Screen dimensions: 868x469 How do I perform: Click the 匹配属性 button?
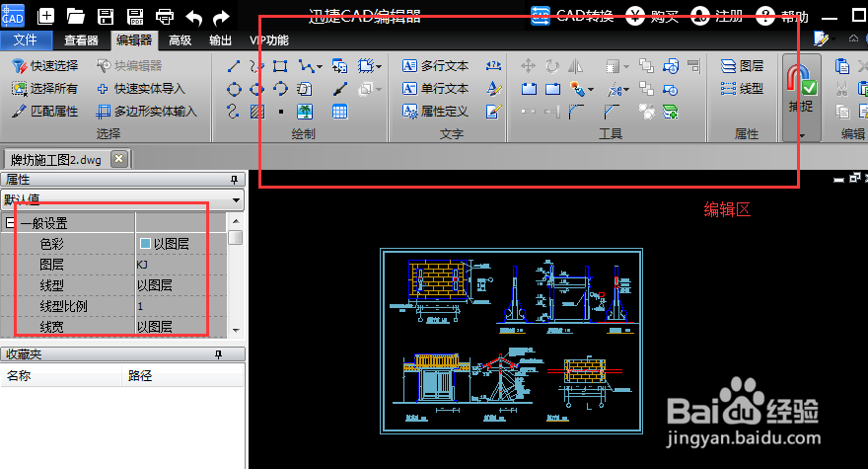[45, 112]
